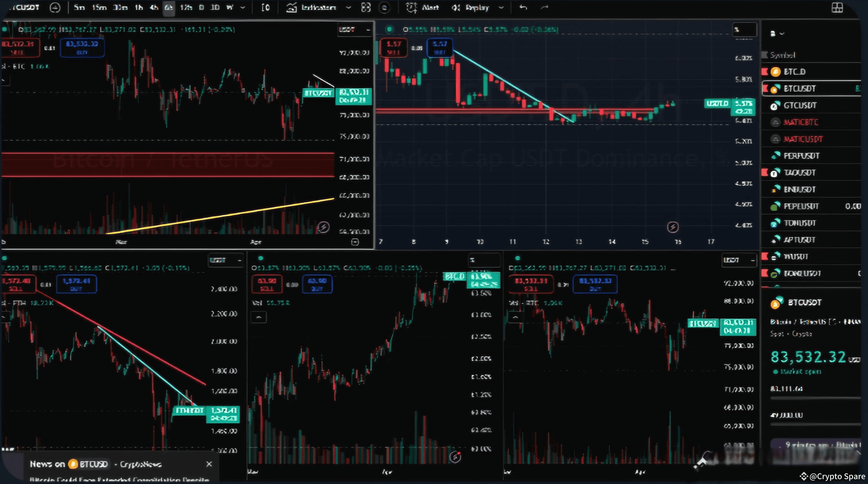Open time axis settings icon on top-left chart
The image size is (868, 484).
pos(355,242)
